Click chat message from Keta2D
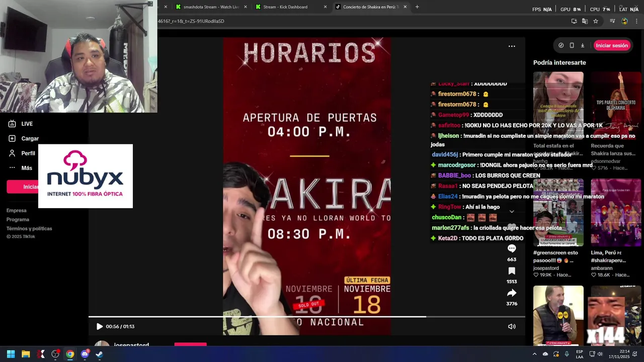This screenshot has width=644, height=362. (x=477, y=238)
